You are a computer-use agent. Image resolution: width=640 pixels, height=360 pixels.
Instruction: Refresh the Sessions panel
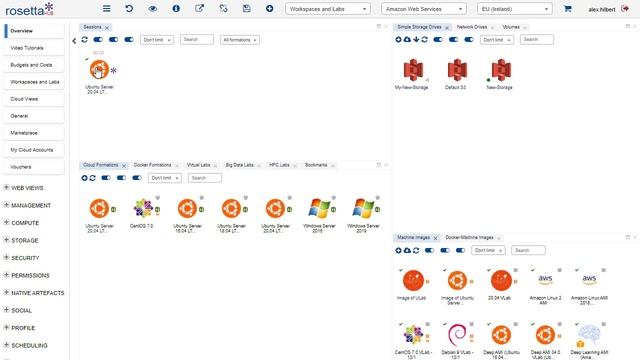pyautogui.click(x=84, y=40)
